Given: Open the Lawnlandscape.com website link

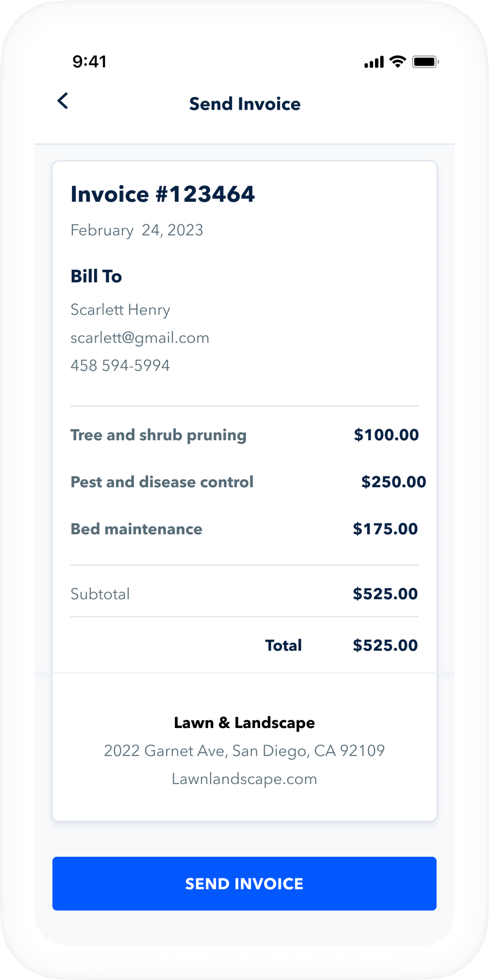Looking at the screenshot, I should (x=244, y=779).
